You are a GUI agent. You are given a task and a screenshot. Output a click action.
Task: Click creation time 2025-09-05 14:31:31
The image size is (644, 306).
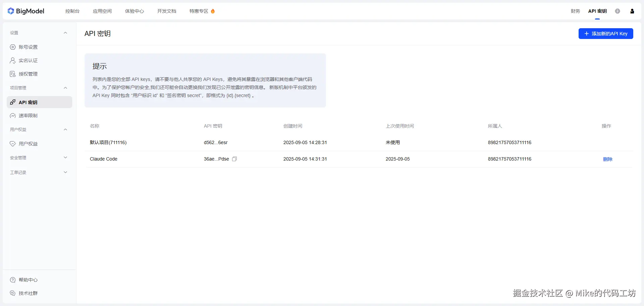click(x=305, y=159)
